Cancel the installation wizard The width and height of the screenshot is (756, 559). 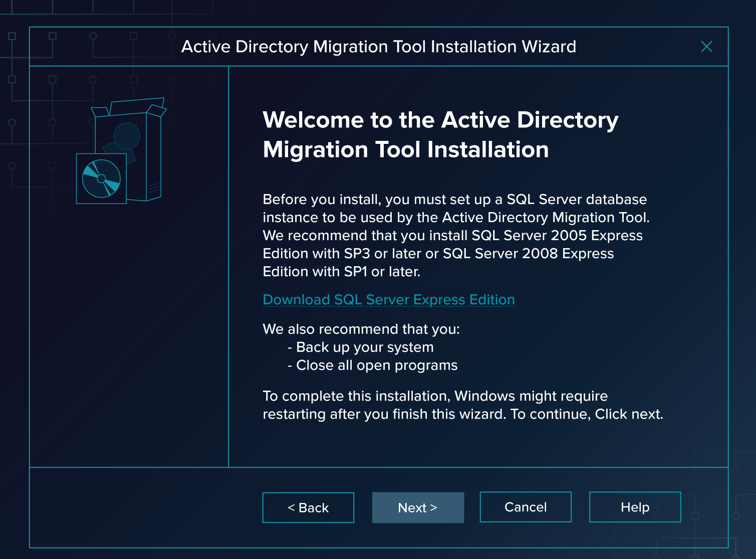coord(525,507)
